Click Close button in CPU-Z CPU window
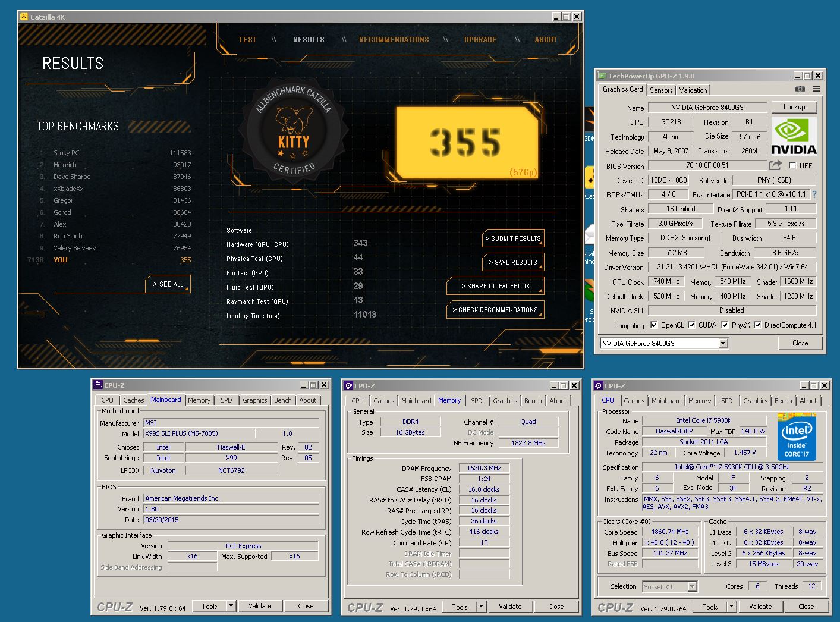 click(806, 607)
